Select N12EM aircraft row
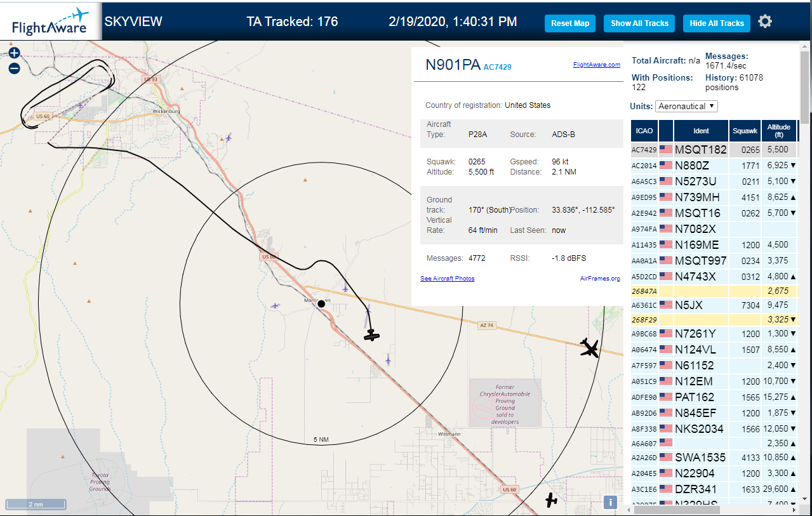The height and width of the screenshot is (516, 812). coord(714,381)
